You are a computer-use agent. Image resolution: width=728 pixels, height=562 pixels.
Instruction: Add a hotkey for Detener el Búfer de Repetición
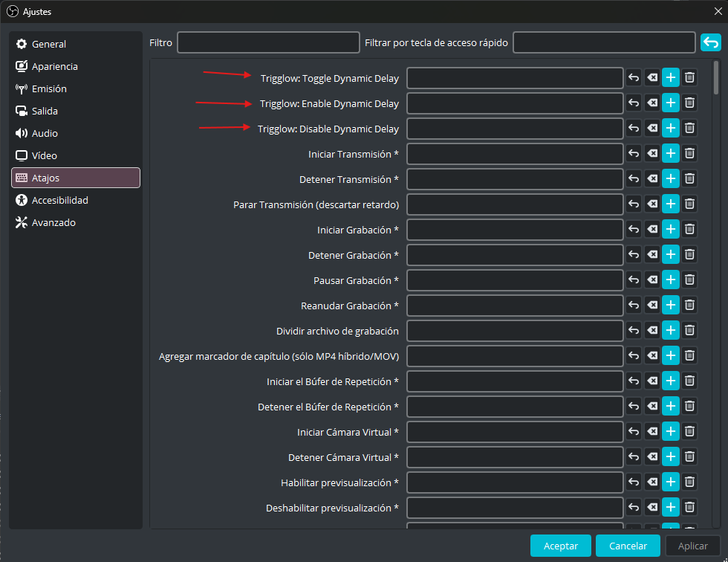point(670,406)
